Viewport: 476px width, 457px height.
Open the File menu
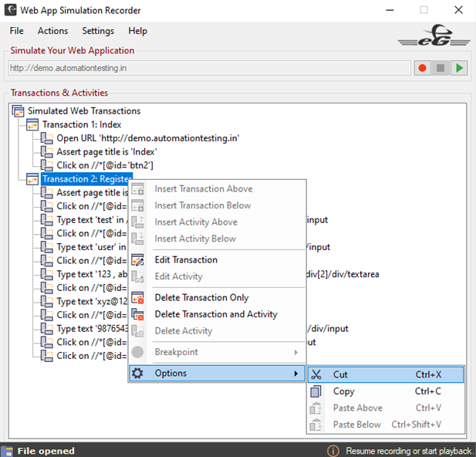click(16, 31)
